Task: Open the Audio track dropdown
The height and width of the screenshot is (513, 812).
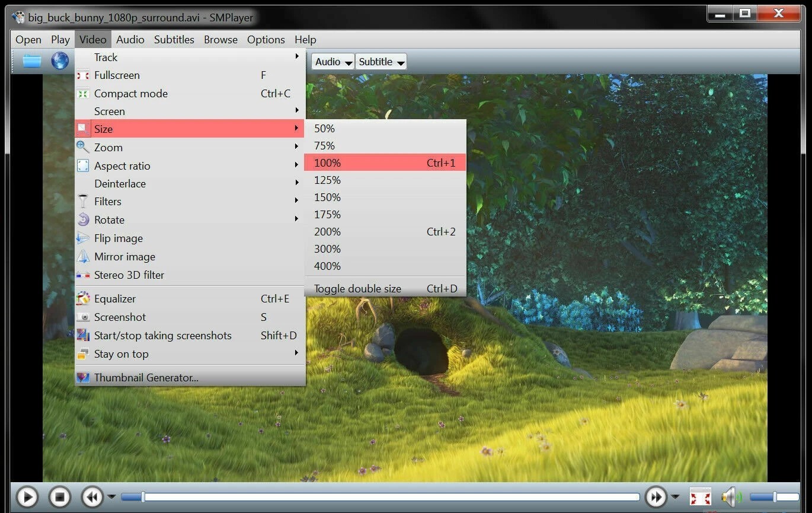Action: [x=333, y=62]
